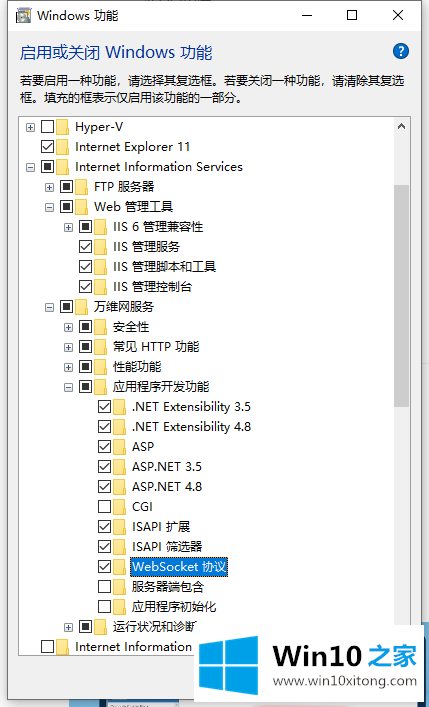This screenshot has height=707, width=429.
Task: Click the folder icon beside FTP 服务器
Action: 81,186
